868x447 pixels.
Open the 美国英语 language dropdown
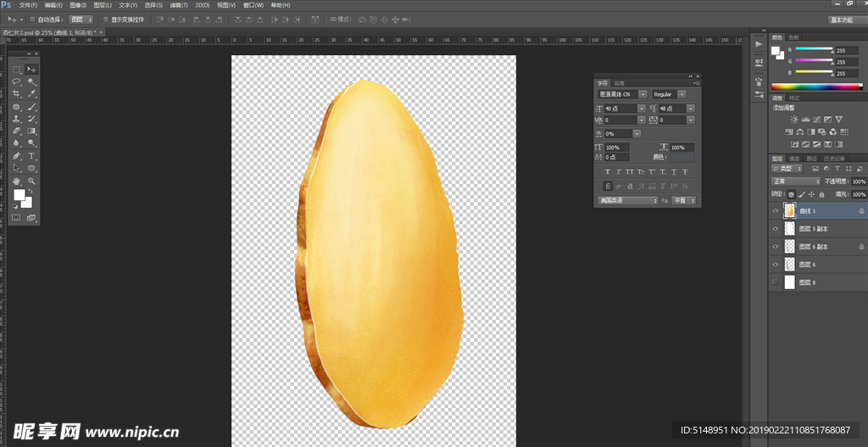click(628, 200)
